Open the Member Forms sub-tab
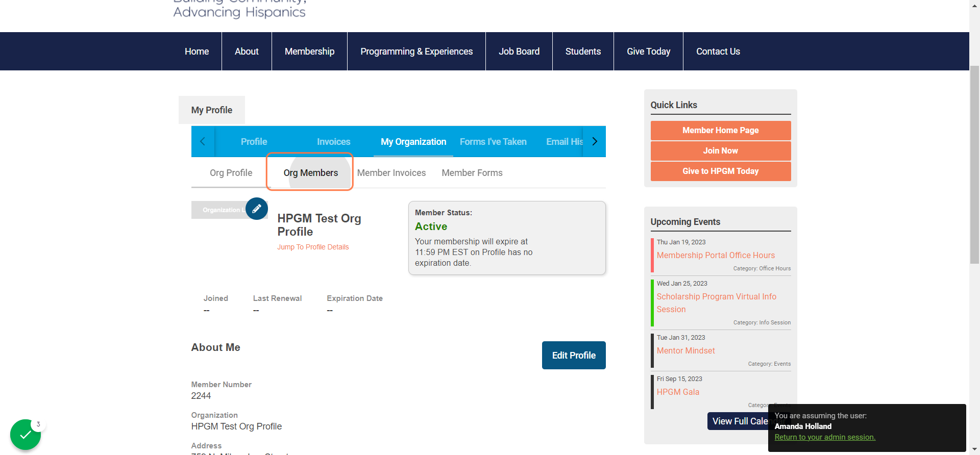The height and width of the screenshot is (455, 980). click(472, 173)
